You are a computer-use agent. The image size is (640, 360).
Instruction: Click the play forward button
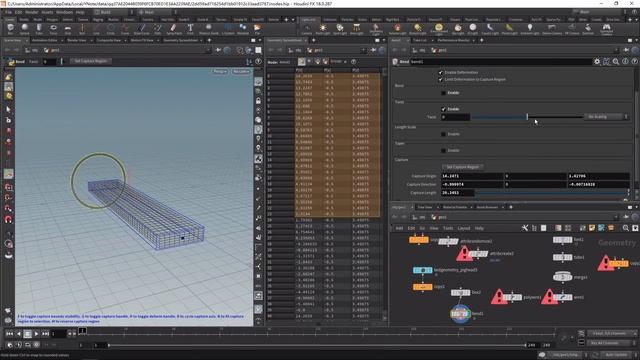[36, 334]
